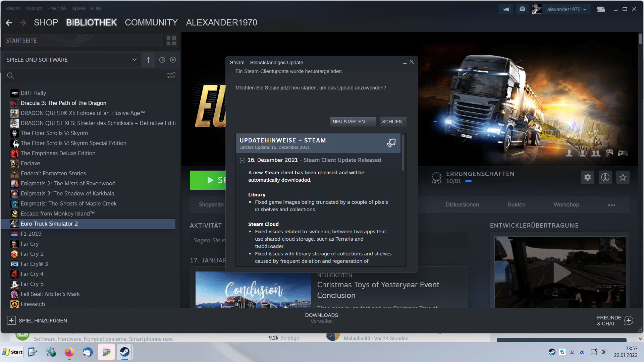Open DOWNLOADS Verwalten at bottom
Screen dimensions: 644x362
pyautogui.click(x=321, y=318)
